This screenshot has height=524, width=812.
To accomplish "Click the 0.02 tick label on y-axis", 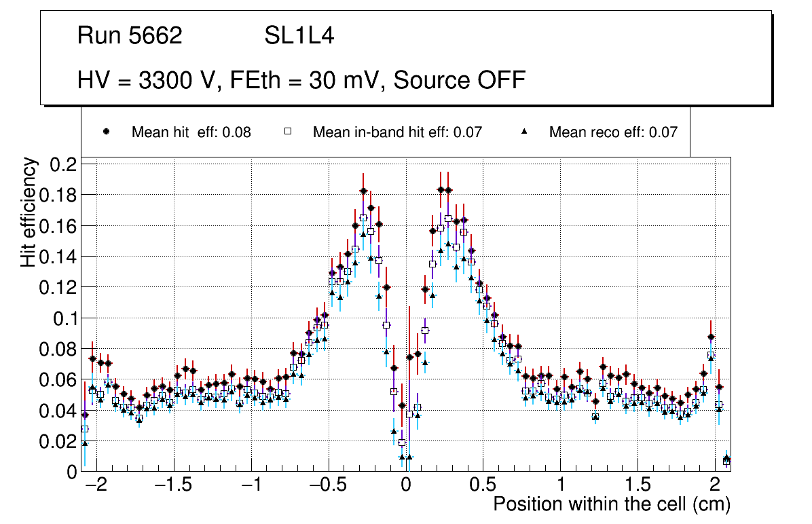I will [x=59, y=441].
